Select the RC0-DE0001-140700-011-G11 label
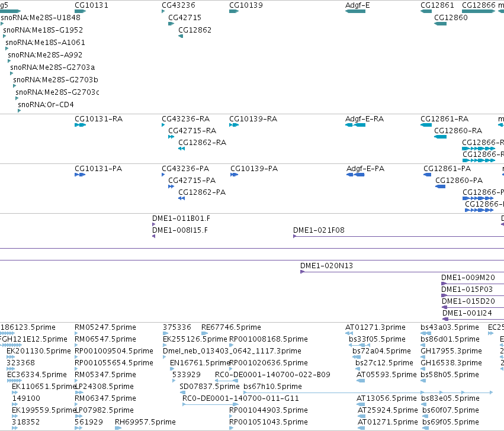 [x=240, y=398]
